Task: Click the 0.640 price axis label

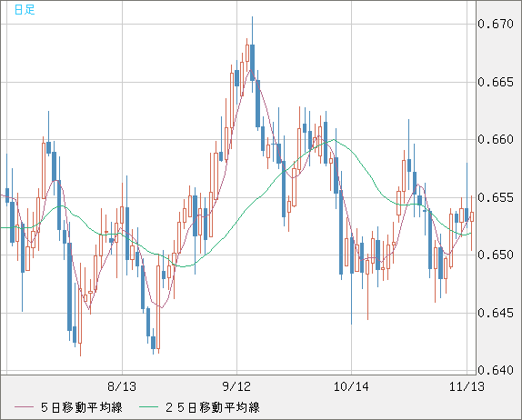Action: coord(496,370)
